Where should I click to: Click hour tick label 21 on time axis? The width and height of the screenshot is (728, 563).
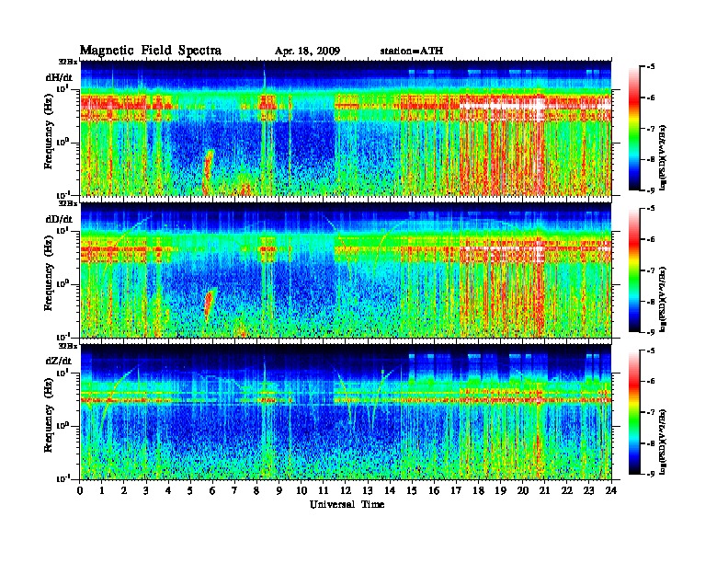[544, 491]
